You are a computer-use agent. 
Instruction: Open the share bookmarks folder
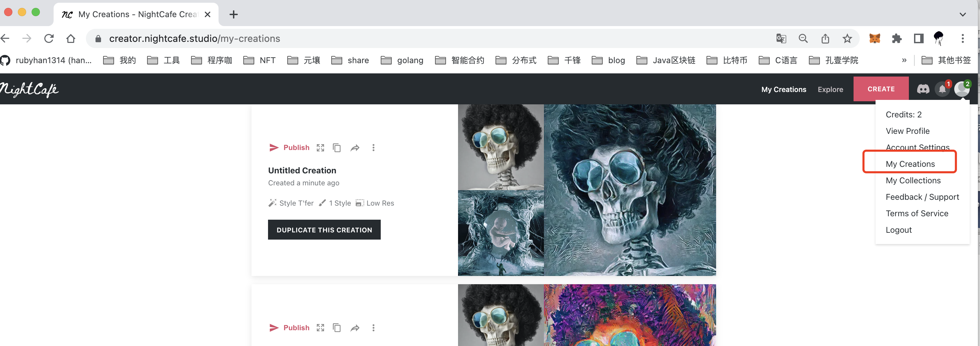click(350, 60)
